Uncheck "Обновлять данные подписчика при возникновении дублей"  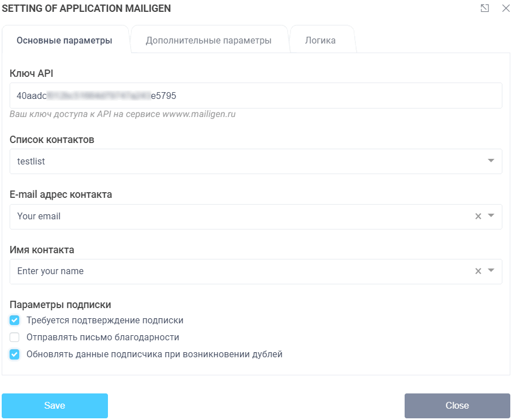tap(14, 354)
